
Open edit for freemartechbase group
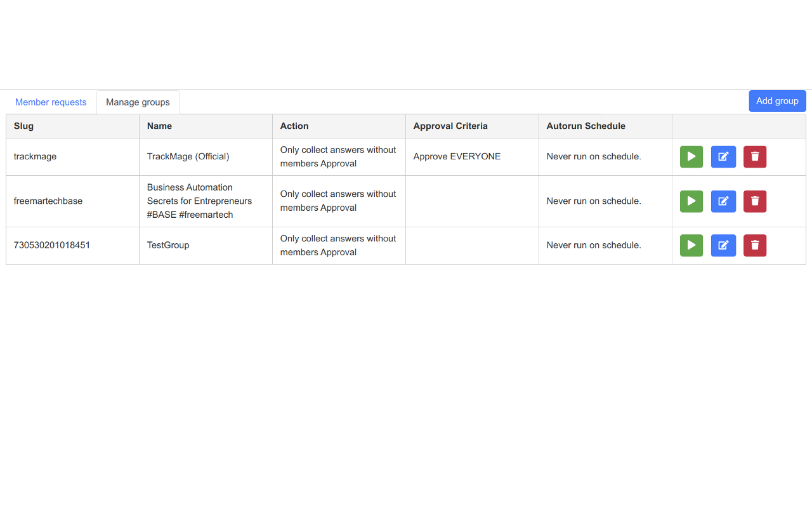723,201
